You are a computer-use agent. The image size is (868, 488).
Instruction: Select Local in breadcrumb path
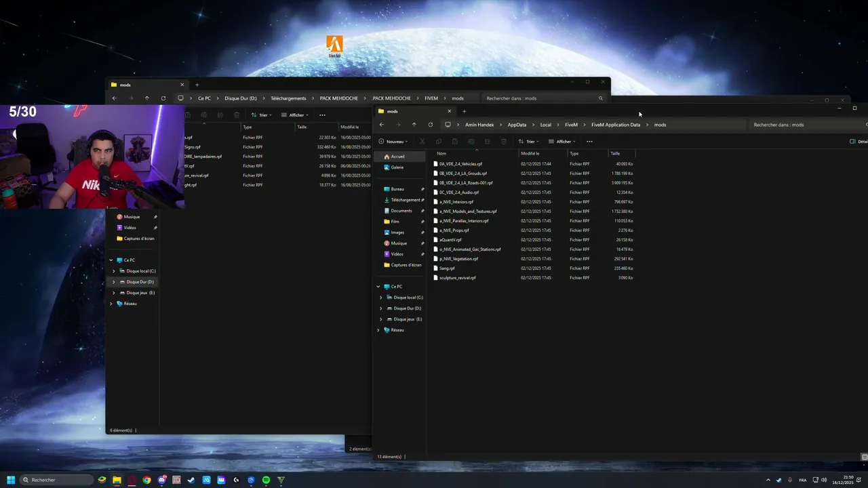point(546,125)
